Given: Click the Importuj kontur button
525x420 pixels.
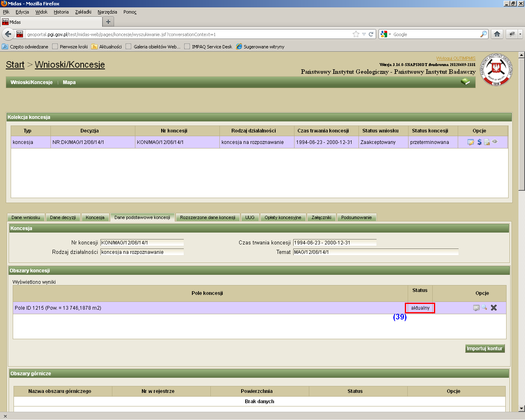Looking at the screenshot, I should [485, 349].
